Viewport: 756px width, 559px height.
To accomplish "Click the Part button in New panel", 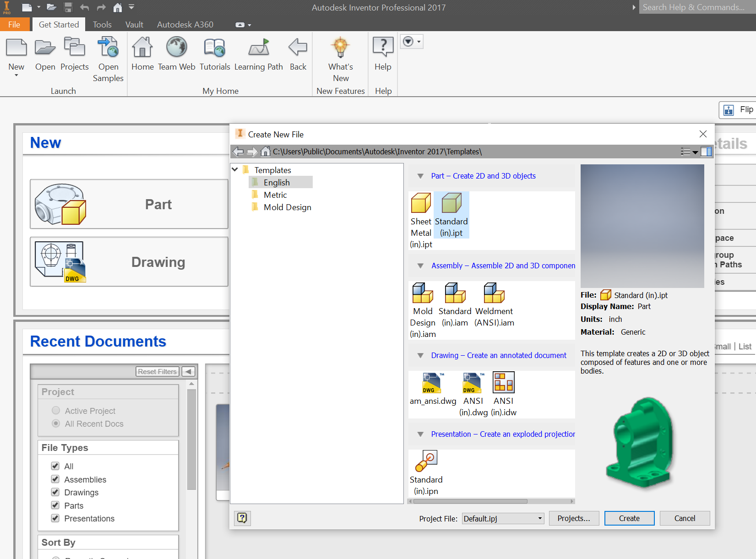I will (129, 204).
